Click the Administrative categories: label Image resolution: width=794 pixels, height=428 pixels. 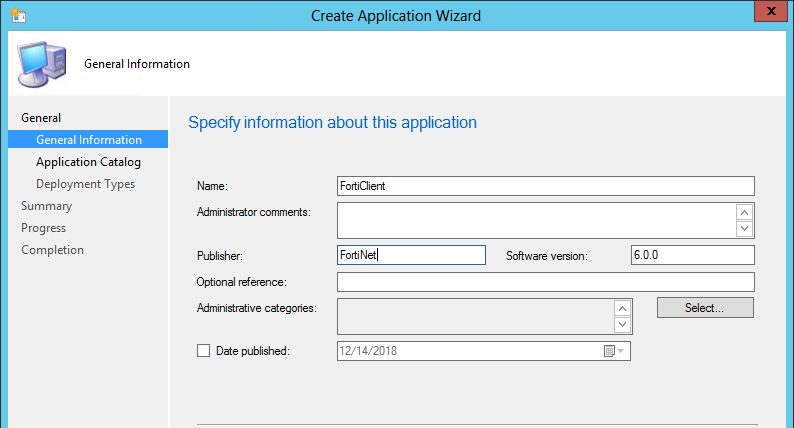click(x=257, y=308)
